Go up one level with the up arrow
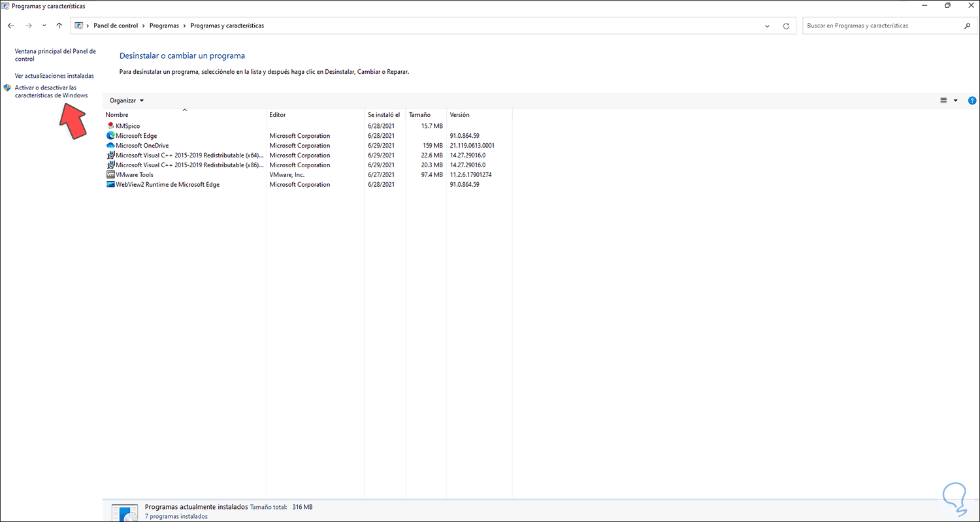 click(x=59, y=26)
